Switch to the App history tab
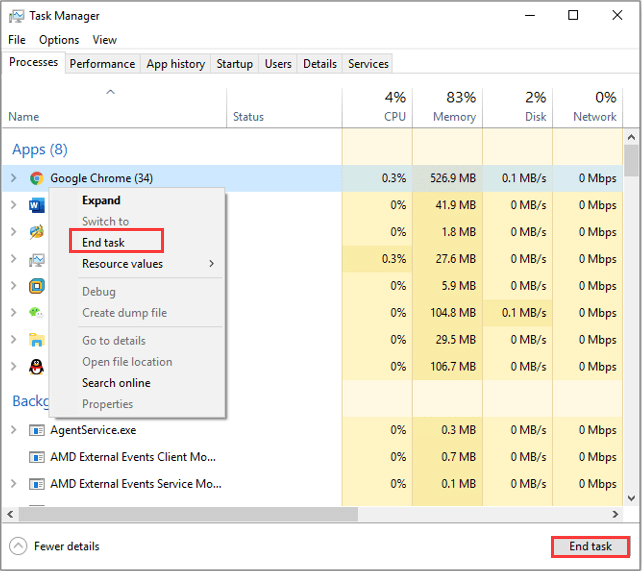The width and height of the screenshot is (642, 571). 176,64
